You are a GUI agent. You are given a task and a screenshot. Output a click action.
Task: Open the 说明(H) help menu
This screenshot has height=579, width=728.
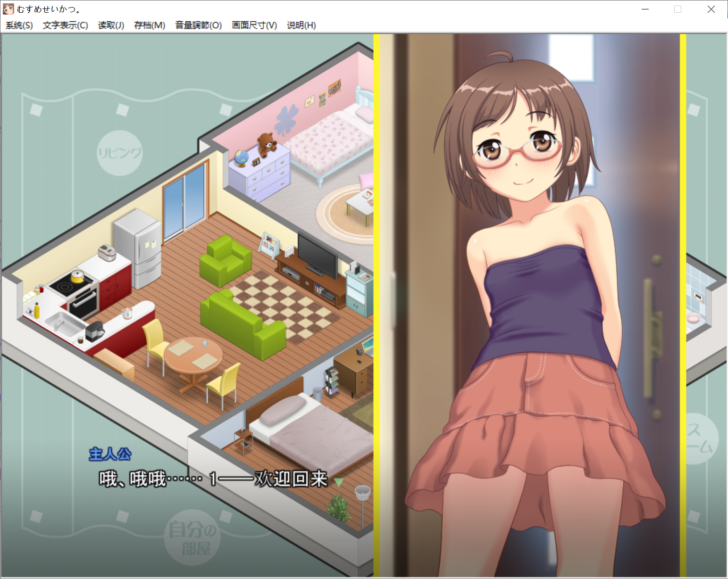tap(301, 25)
